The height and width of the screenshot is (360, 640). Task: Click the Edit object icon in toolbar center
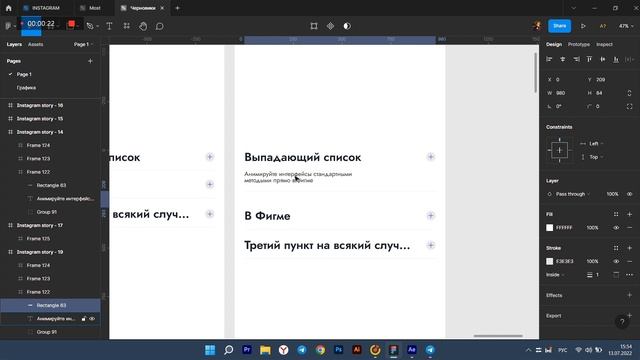coord(314,26)
